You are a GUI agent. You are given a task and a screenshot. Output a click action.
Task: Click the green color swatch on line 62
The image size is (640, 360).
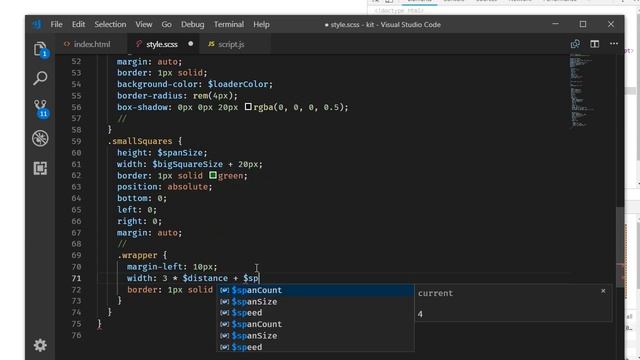point(213,176)
